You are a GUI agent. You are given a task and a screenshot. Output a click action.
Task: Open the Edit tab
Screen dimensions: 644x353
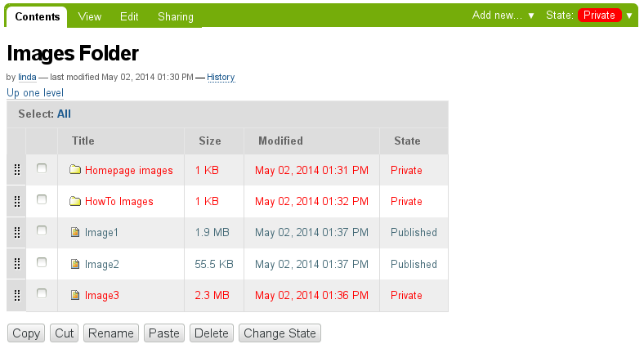point(129,17)
